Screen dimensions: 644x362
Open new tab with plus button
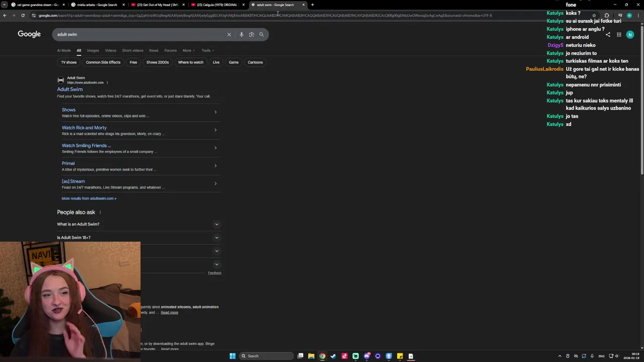point(312,5)
